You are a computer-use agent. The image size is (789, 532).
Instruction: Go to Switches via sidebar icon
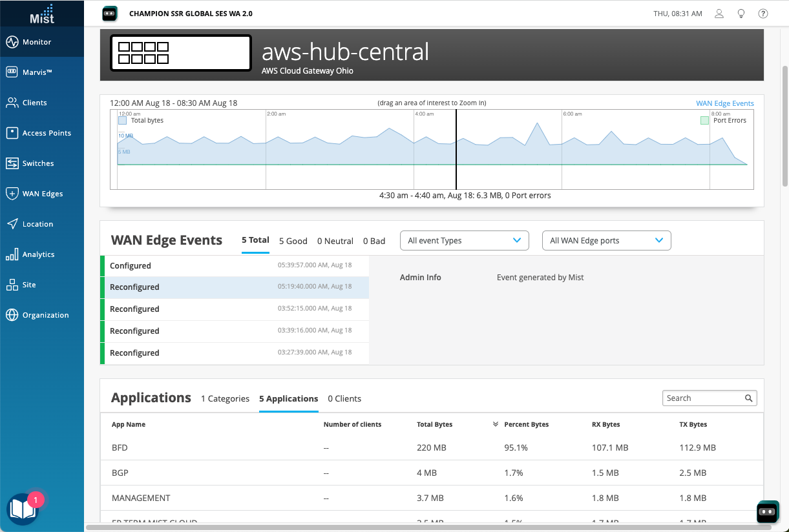click(12, 163)
